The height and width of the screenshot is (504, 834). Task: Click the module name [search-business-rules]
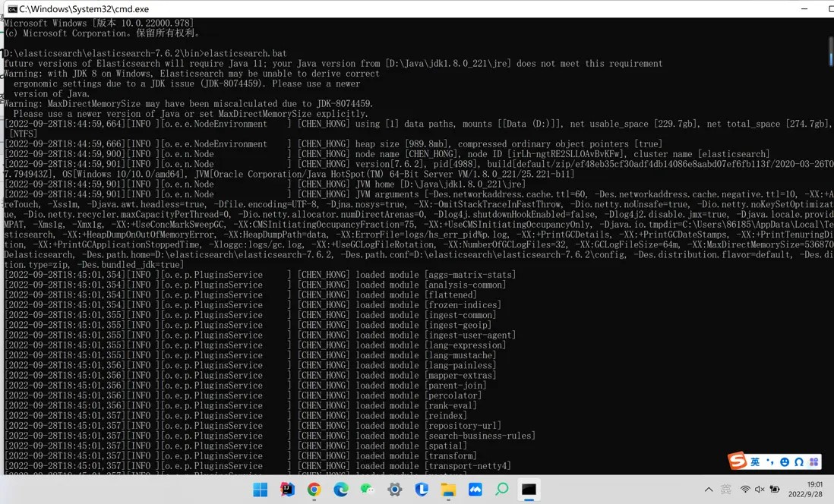click(480, 436)
